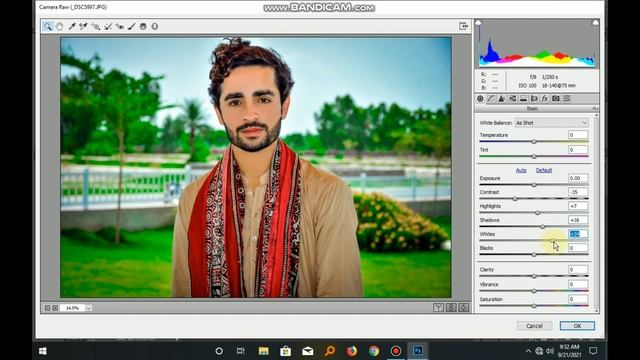Click the Contrast slider handle
The height and width of the screenshot is (360, 640).
(515, 199)
